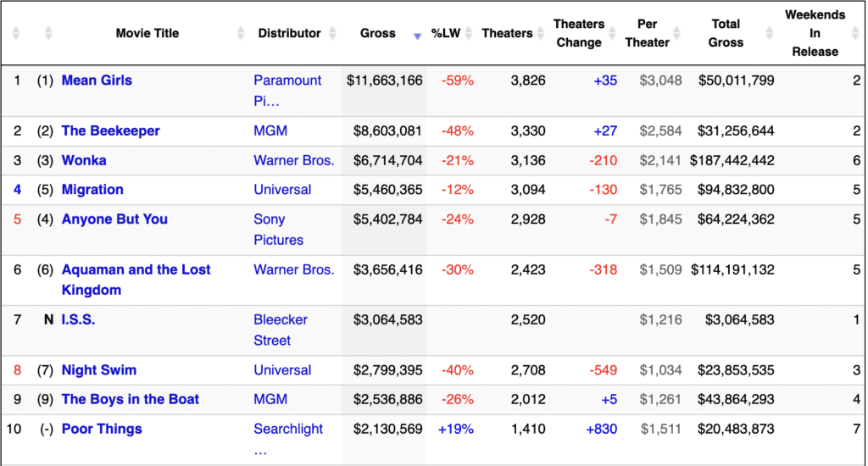Select the theaters change value -318
This screenshot has width=868, height=466.
pyautogui.click(x=603, y=269)
